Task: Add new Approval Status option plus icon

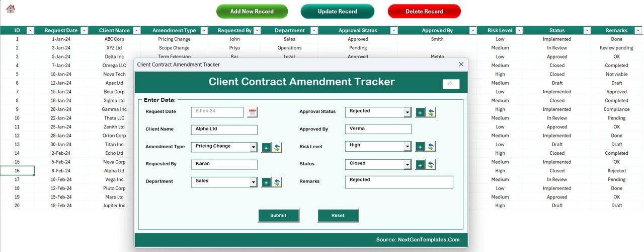Action: click(x=420, y=112)
